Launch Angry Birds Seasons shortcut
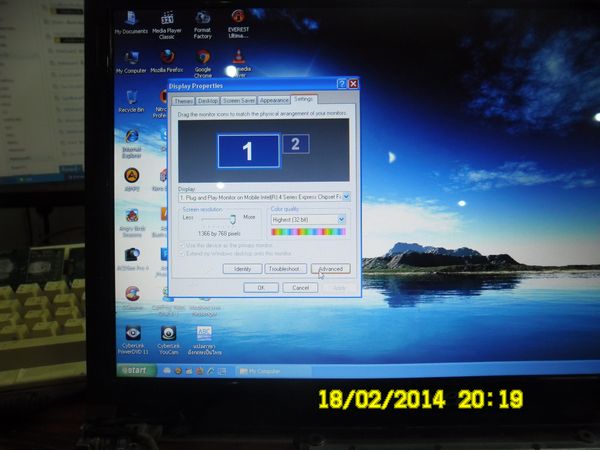This screenshot has width=600, height=450. click(x=132, y=223)
